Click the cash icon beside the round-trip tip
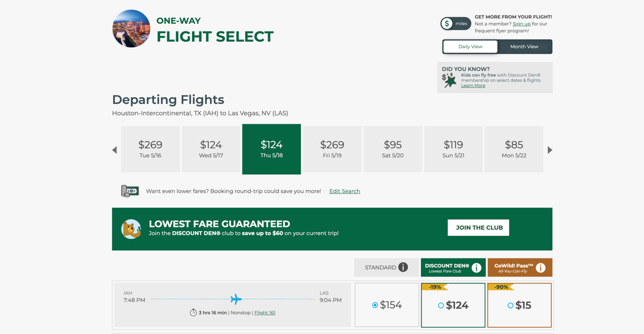 click(129, 191)
